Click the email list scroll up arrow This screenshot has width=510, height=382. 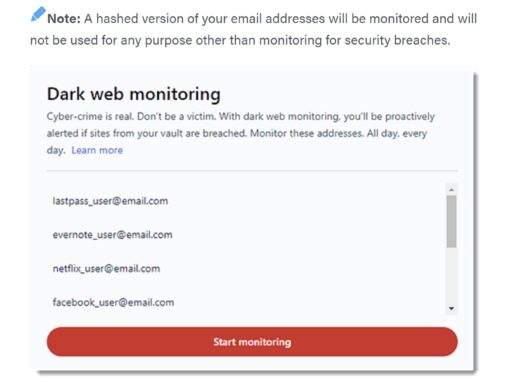(451, 189)
